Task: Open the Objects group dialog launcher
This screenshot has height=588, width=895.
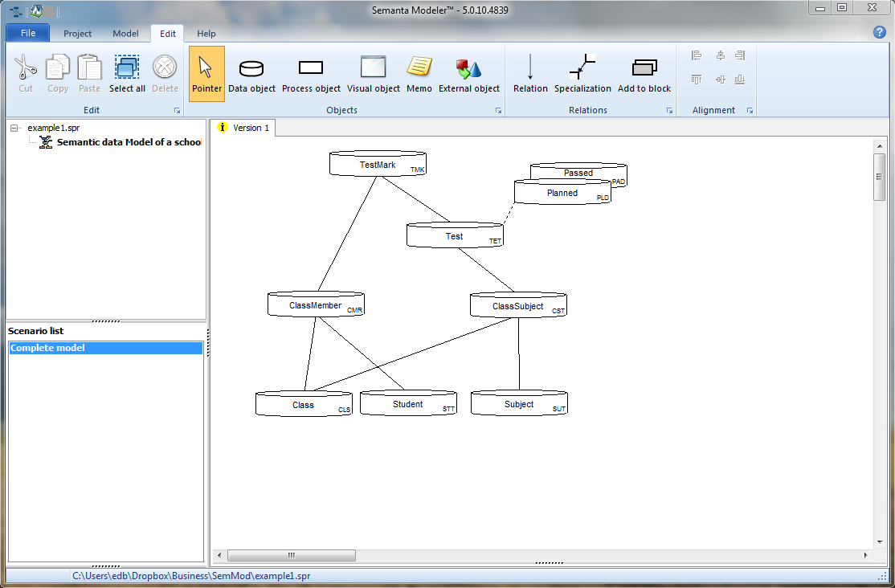Action: [498, 110]
